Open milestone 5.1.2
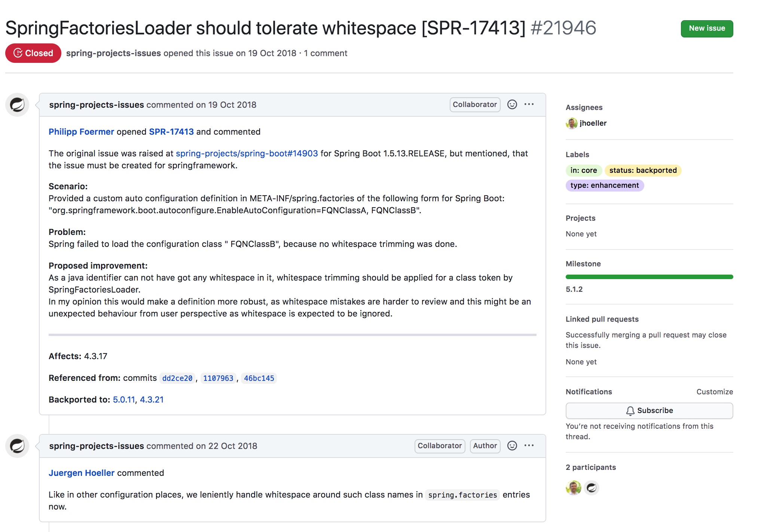 [x=574, y=289]
